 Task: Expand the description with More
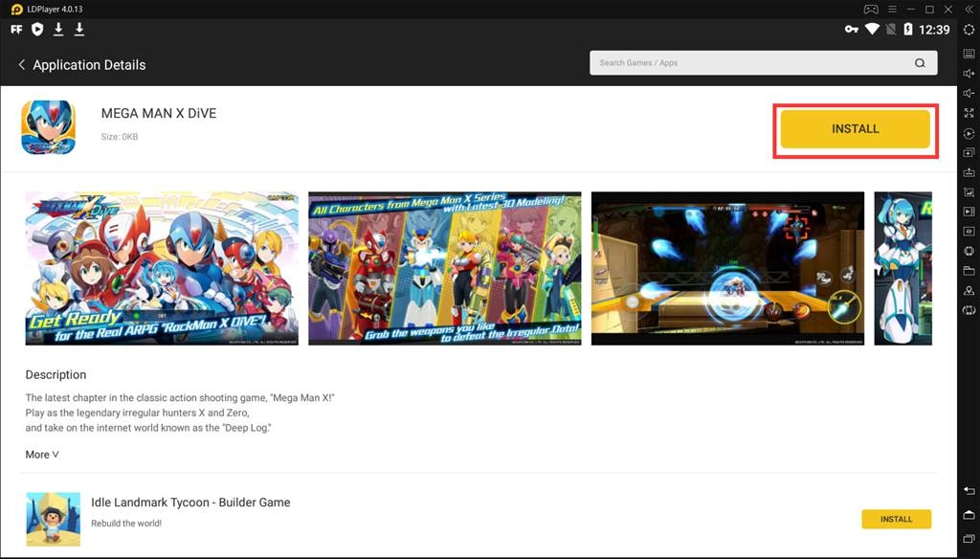pyautogui.click(x=42, y=455)
